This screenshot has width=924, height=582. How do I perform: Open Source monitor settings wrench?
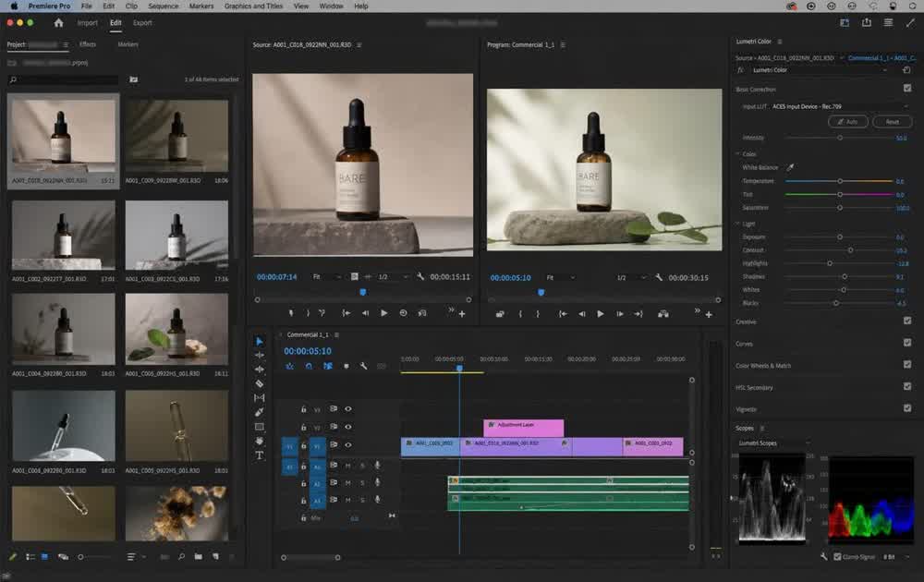[420, 276]
